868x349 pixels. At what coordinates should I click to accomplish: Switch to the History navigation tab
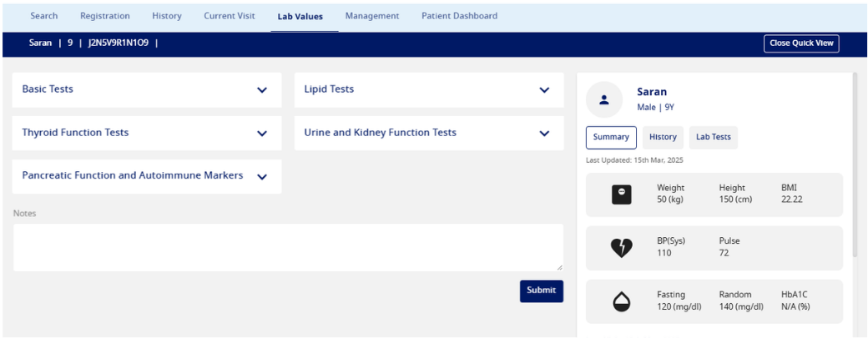point(167,16)
